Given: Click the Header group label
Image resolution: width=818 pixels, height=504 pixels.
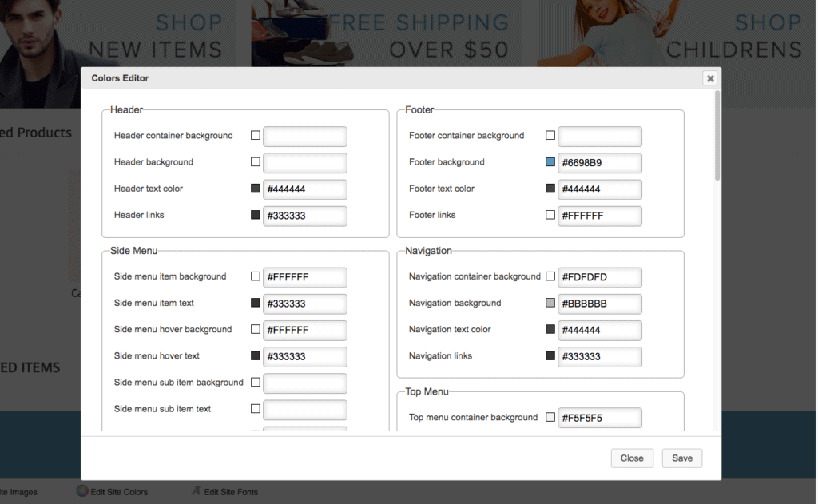Looking at the screenshot, I should [126, 110].
